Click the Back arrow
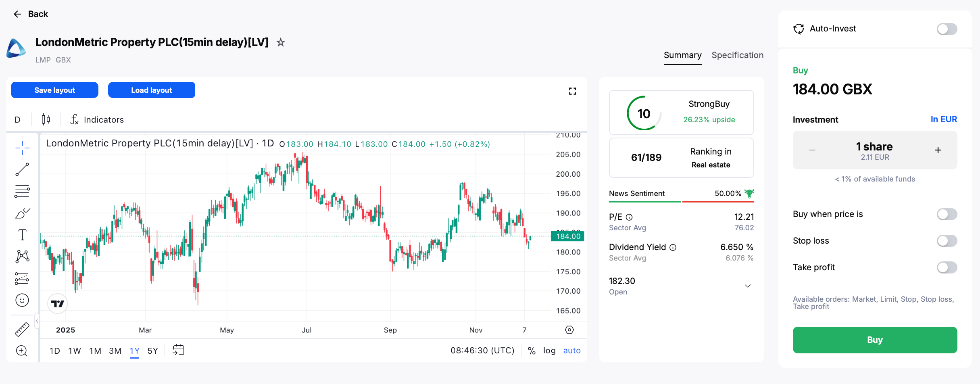980x384 pixels. tap(17, 14)
